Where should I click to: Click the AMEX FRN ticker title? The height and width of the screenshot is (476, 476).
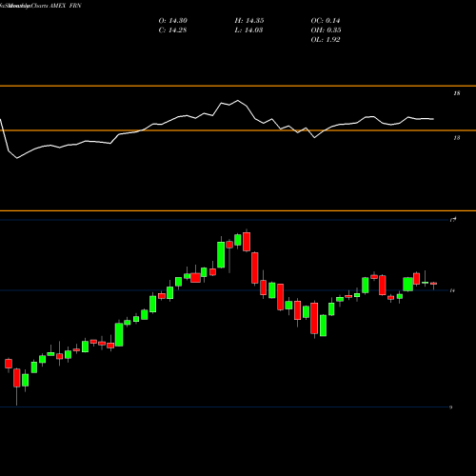[x=66, y=6]
